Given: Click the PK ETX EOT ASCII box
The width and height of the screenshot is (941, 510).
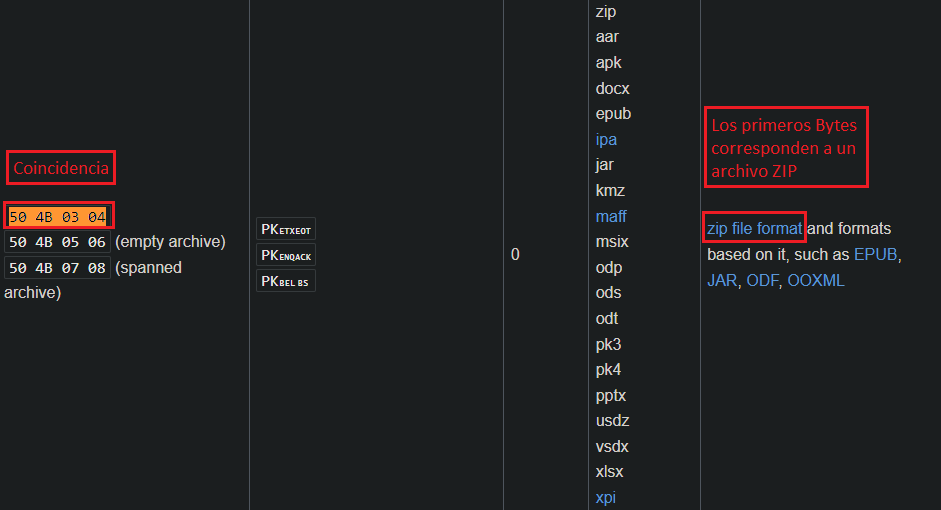Looking at the screenshot, I should (x=286, y=229).
